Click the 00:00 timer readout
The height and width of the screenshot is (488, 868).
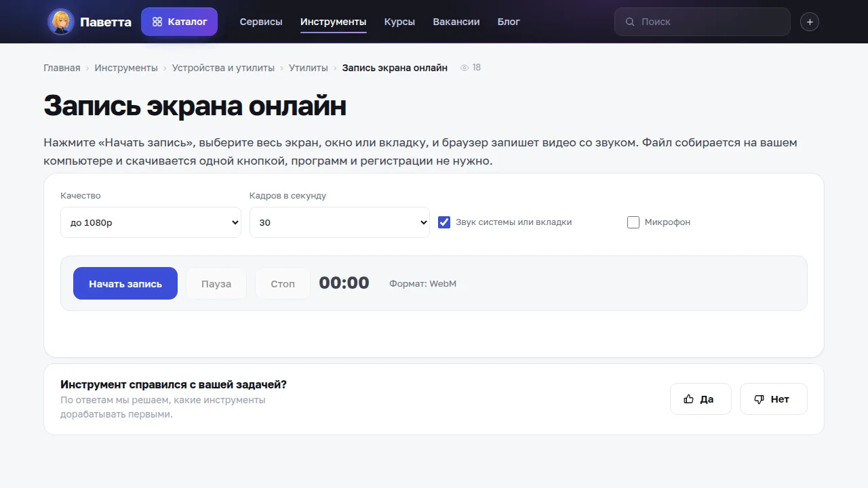point(344,283)
